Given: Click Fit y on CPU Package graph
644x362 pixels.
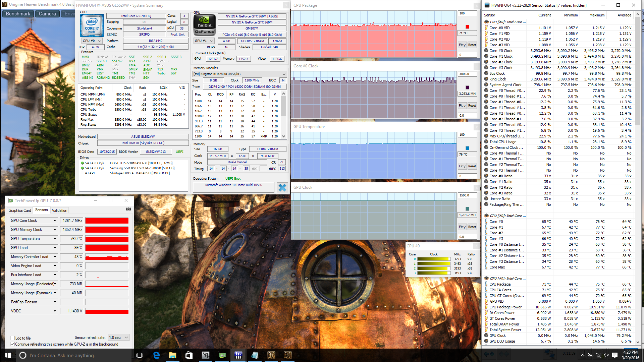Looking at the screenshot, I should click(x=462, y=45).
